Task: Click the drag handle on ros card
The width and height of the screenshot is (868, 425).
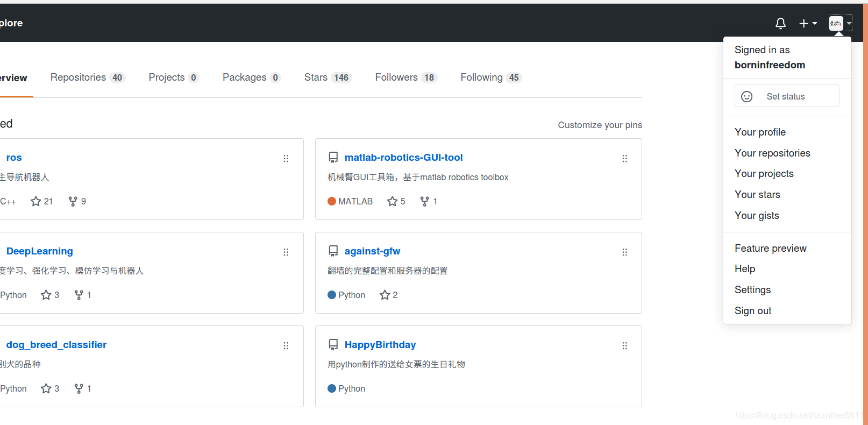Action: click(286, 158)
